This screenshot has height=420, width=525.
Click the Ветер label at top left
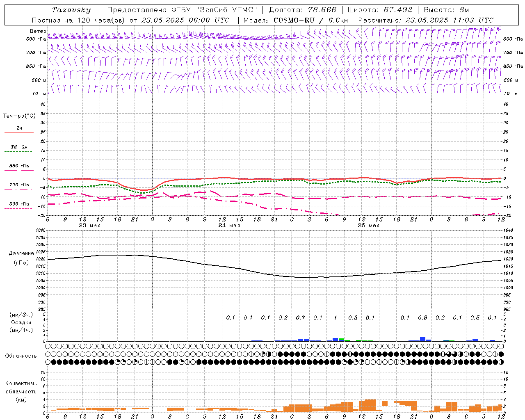38,31
